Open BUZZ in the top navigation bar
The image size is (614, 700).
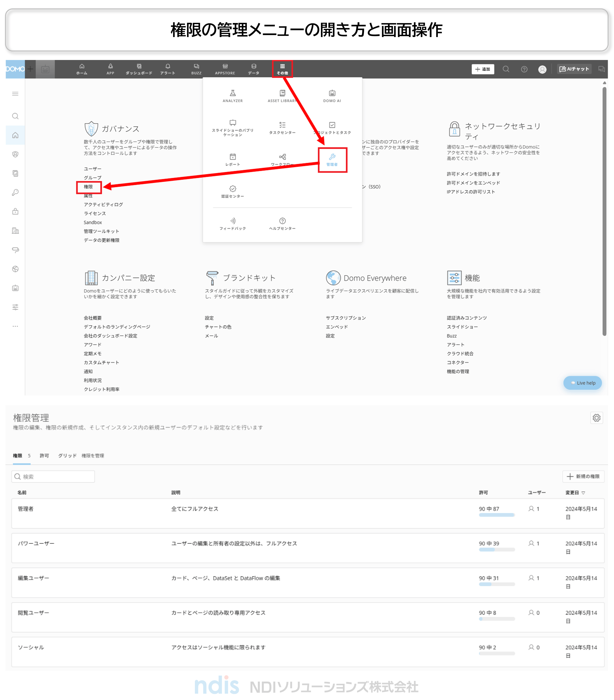(x=196, y=69)
